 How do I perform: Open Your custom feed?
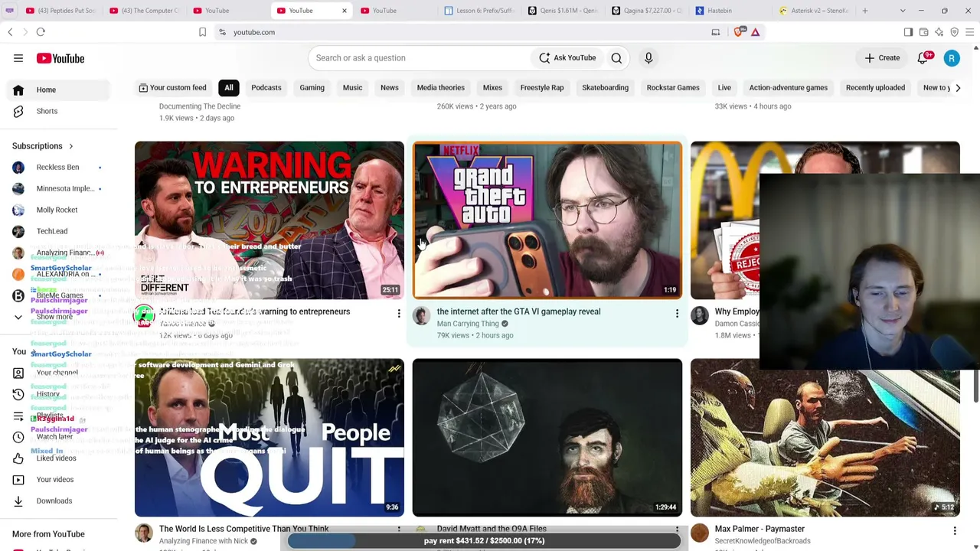pyautogui.click(x=172, y=88)
